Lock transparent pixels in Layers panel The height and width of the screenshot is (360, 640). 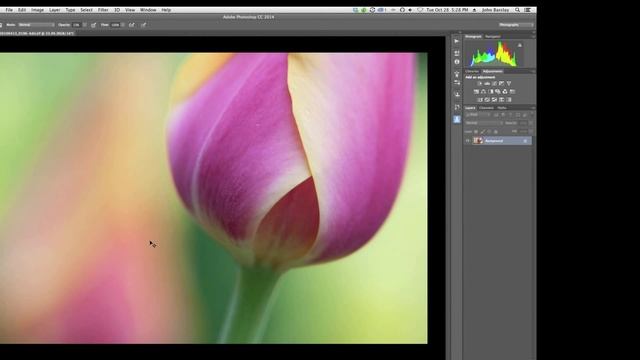(476, 132)
